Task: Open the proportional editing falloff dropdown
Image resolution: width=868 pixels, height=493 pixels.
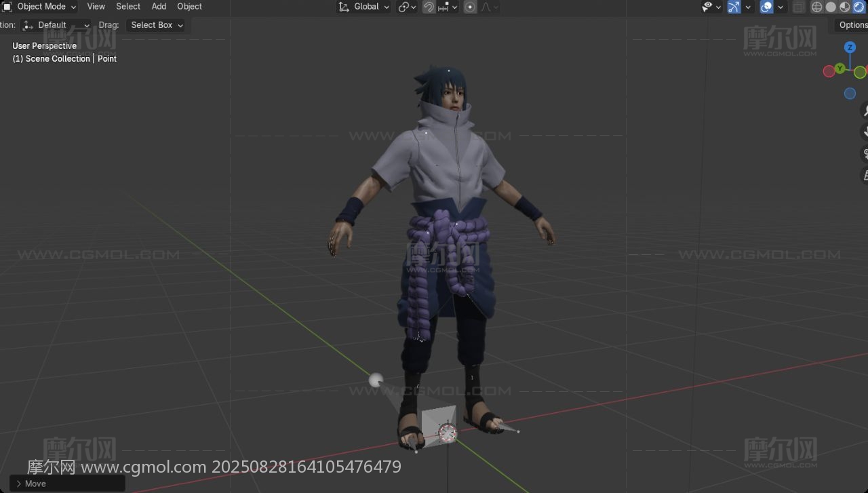Action: [490, 7]
